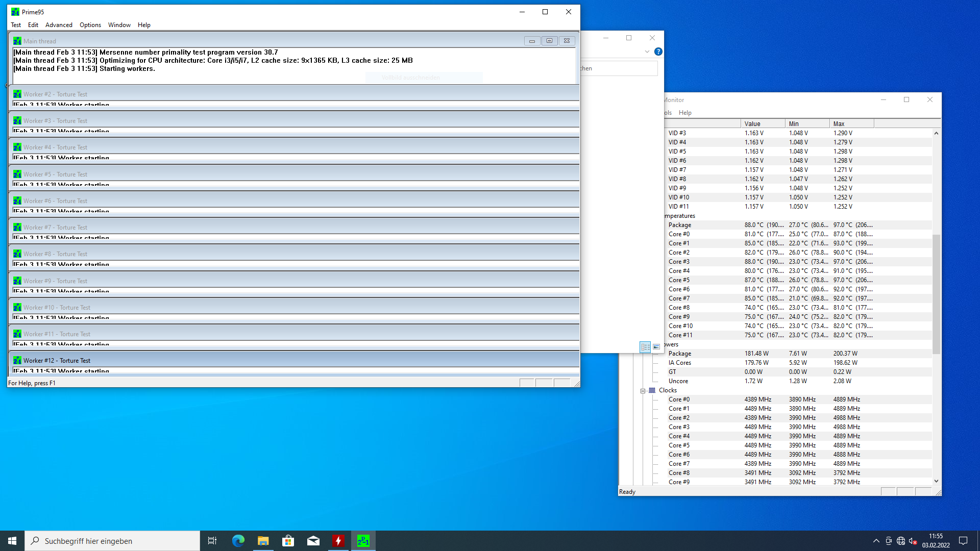Open Microsoft Edge from the taskbar

tap(238, 541)
